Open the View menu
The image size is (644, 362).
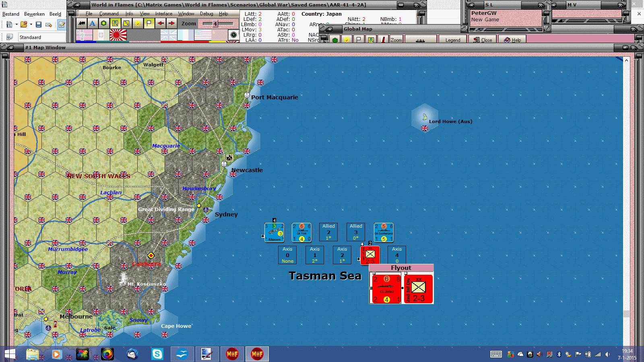click(144, 14)
